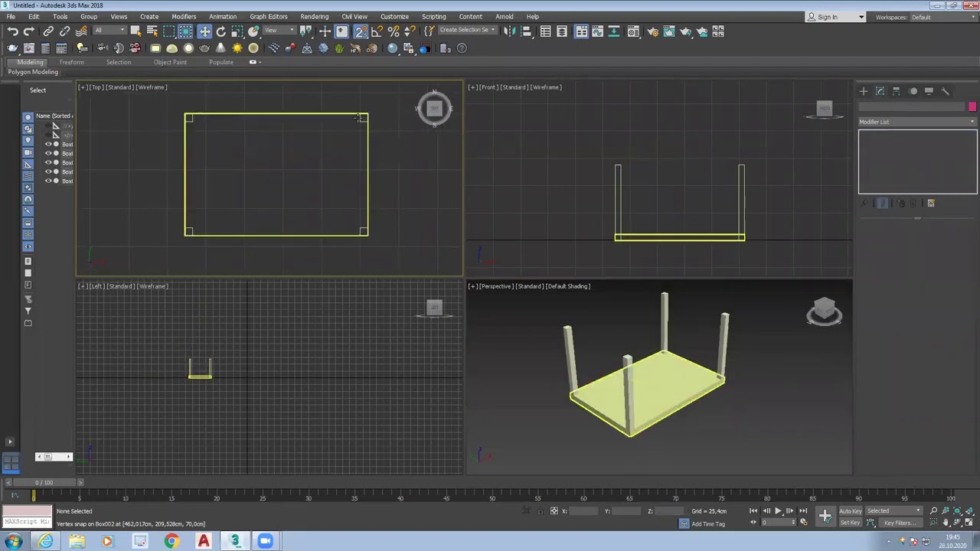Expand the ribbon options dropdown after Populate

point(255,62)
